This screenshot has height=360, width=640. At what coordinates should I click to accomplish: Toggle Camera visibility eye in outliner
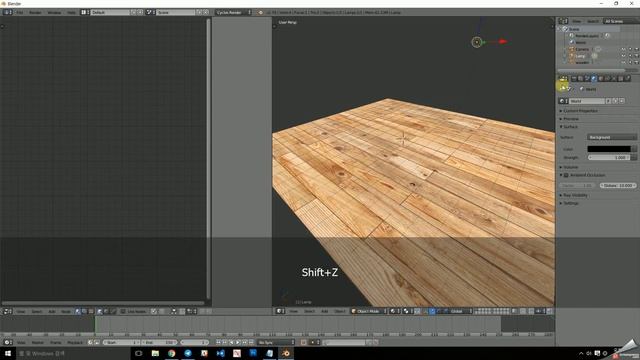tap(623, 49)
